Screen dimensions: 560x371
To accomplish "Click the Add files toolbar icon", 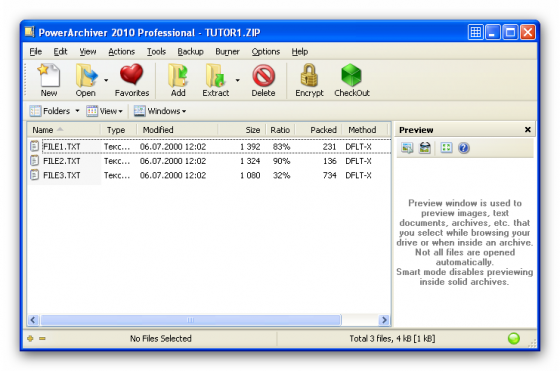I will [x=178, y=75].
